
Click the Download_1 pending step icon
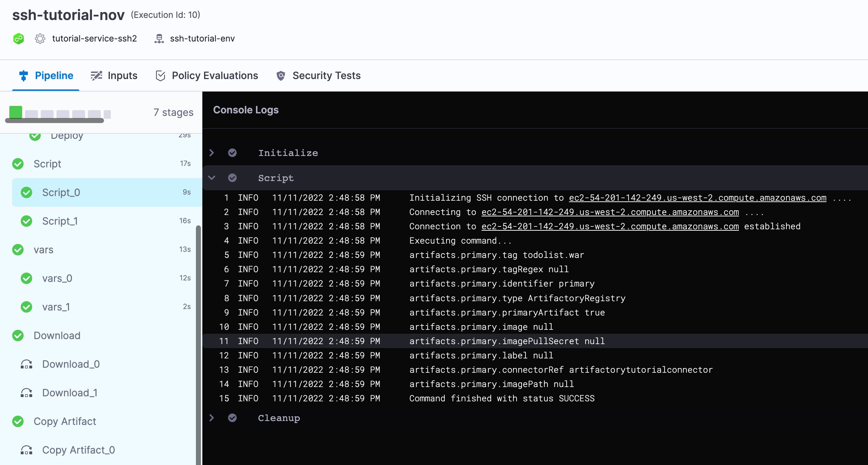(x=26, y=393)
